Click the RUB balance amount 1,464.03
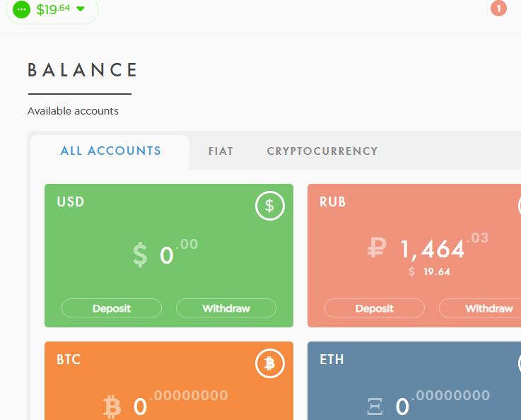Viewport: 521px width, 420px height. click(x=433, y=248)
